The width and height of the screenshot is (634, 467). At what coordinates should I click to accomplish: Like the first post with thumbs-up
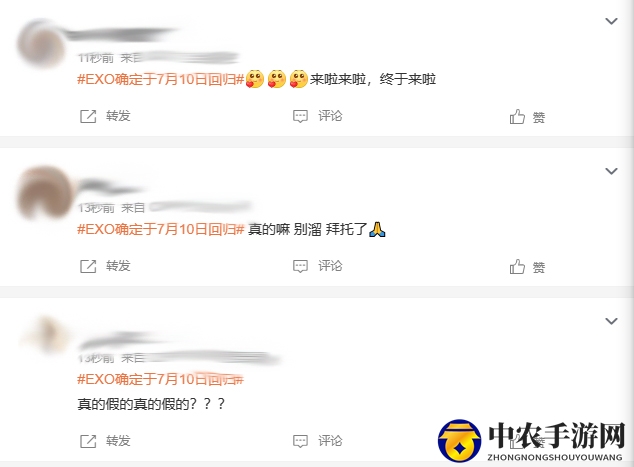tap(517, 116)
